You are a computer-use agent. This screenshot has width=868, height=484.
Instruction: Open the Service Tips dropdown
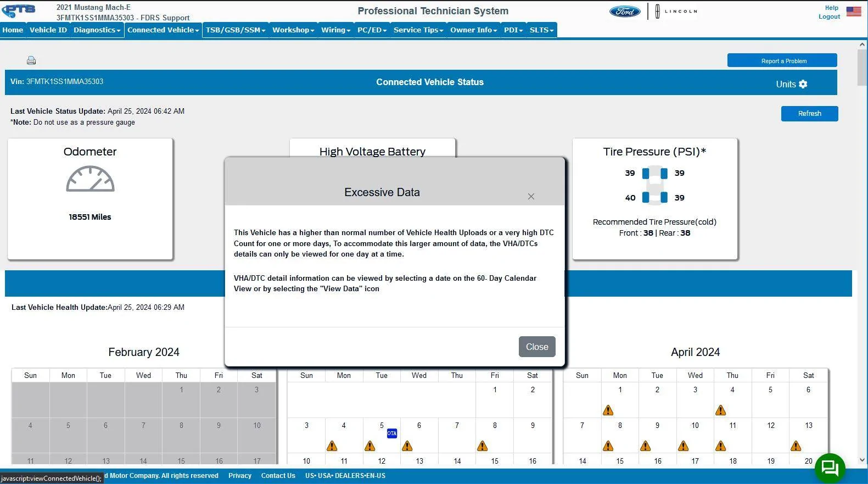click(418, 30)
